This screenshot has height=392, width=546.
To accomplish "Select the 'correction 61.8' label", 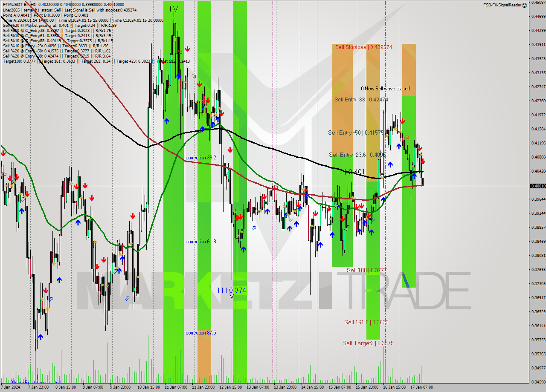I will [x=201, y=242].
